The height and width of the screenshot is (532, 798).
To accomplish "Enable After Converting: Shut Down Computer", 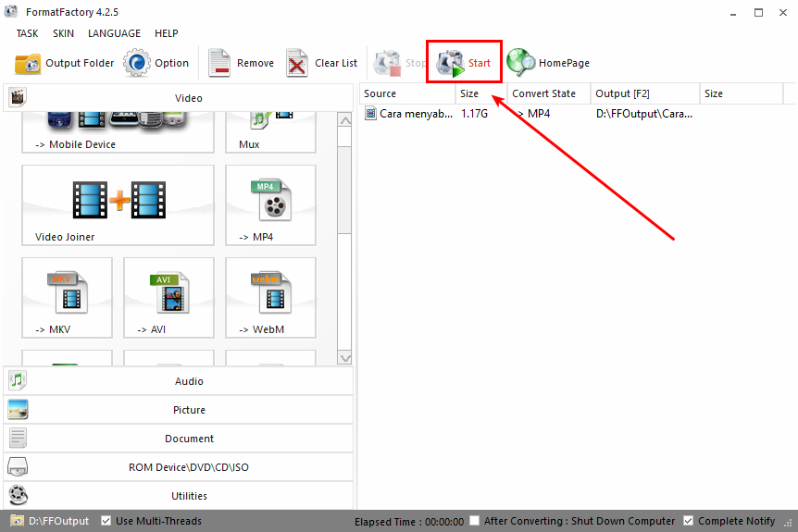I will (474, 521).
